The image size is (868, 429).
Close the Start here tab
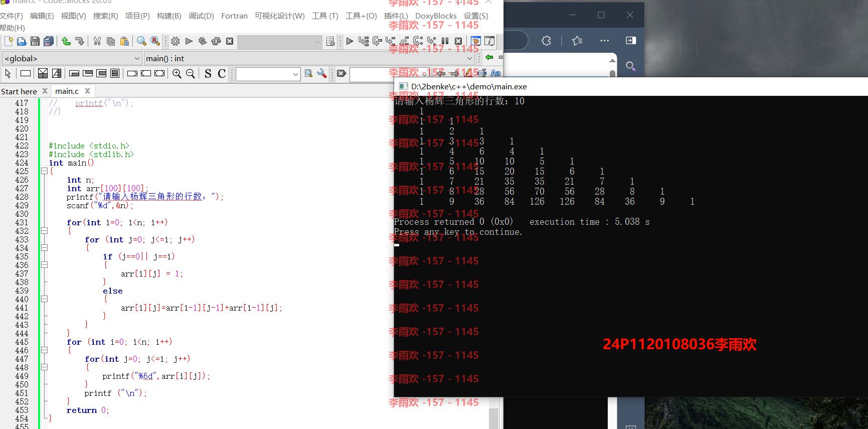pyautogui.click(x=45, y=91)
